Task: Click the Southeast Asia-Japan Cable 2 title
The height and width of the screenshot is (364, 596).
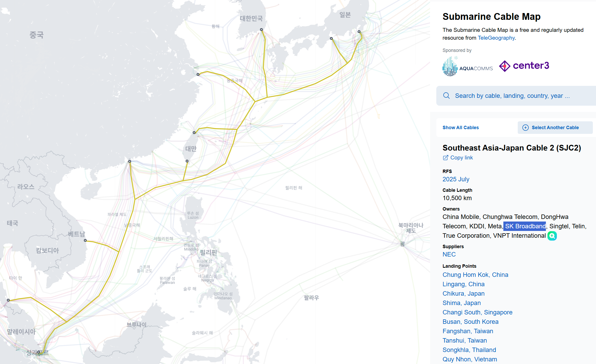Action: 512,148
